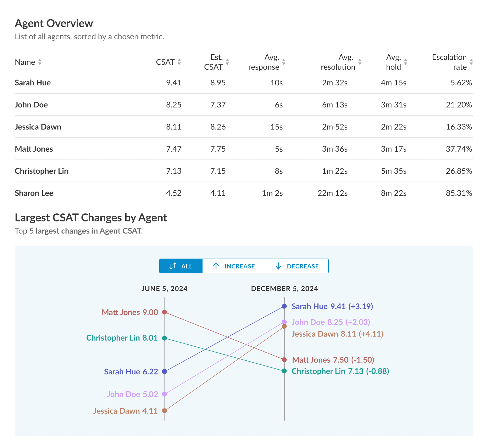Image resolution: width=488 pixels, height=448 pixels.
Task: Click the up arrow icon inside INCREASE
Action: pyautogui.click(x=216, y=266)
